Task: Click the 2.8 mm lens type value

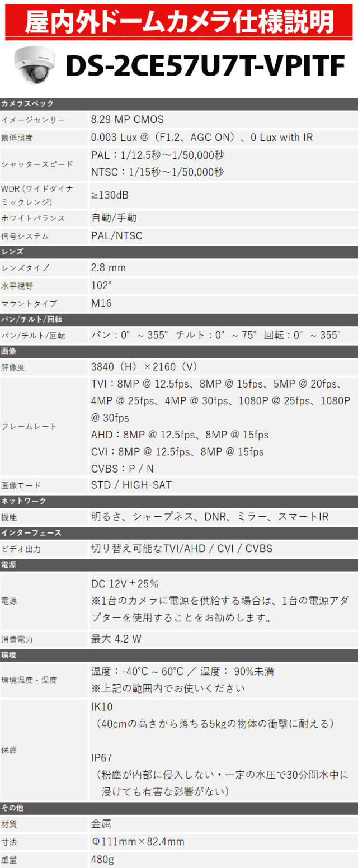Action: tap(109, 267)
